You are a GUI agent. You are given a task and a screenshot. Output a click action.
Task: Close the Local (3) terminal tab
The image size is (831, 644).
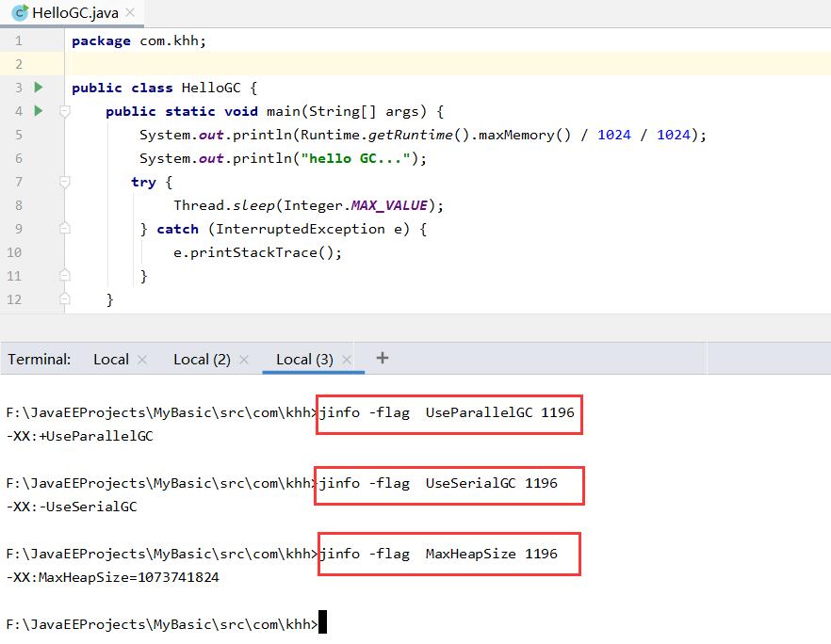347,360
